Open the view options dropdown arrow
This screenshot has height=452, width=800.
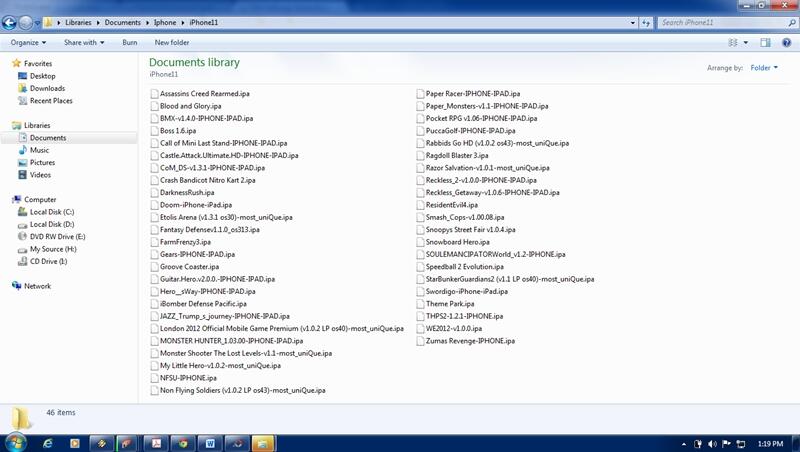click(x=746, y=43)
